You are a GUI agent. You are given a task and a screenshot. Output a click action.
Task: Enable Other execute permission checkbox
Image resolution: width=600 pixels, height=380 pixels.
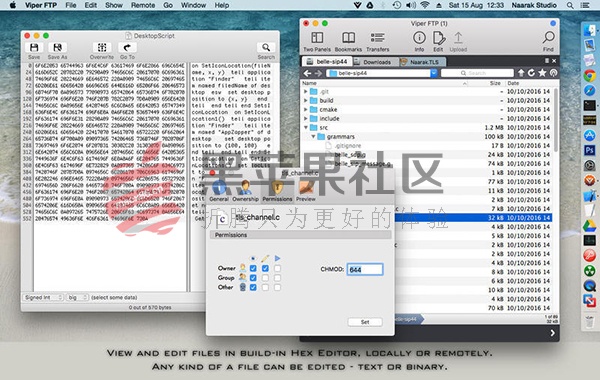coord(277,287)
